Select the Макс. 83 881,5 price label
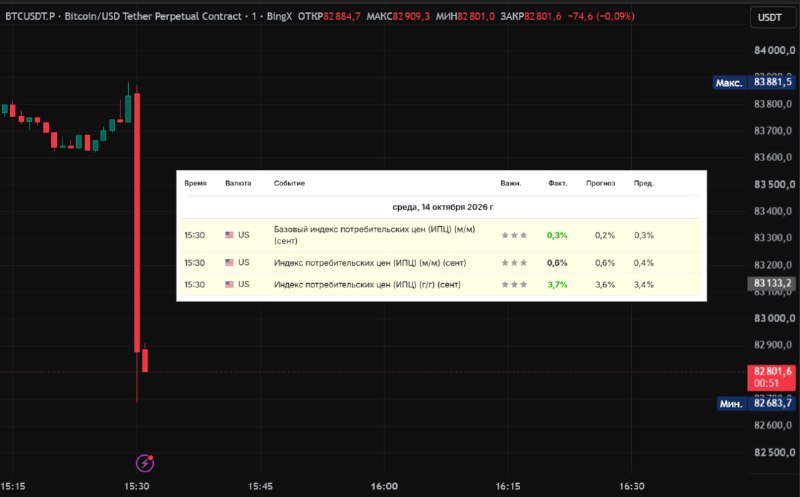The image size is (800, 497). tap(754, 82)
